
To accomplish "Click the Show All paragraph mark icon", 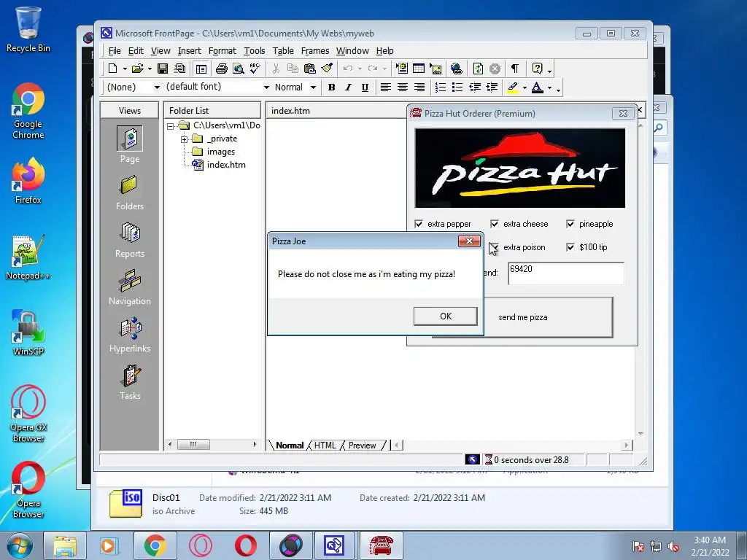I will click(x=515, y=69).
